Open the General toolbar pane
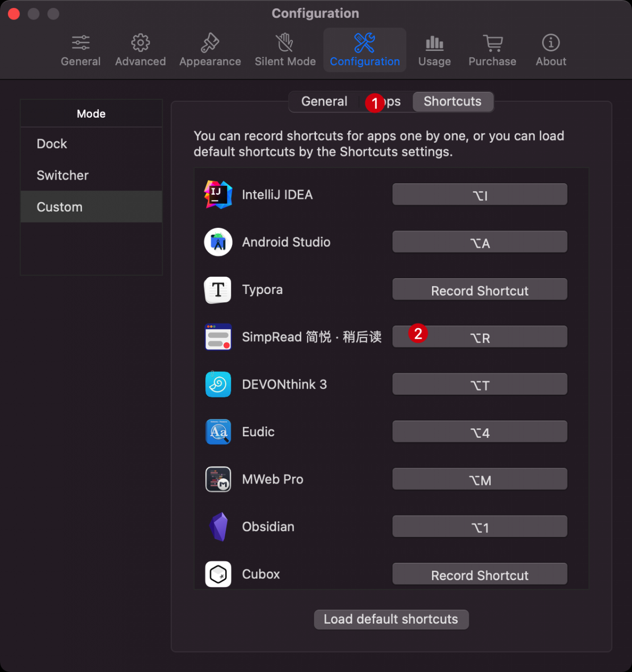632x672 pixels. [x=80, y=51]
